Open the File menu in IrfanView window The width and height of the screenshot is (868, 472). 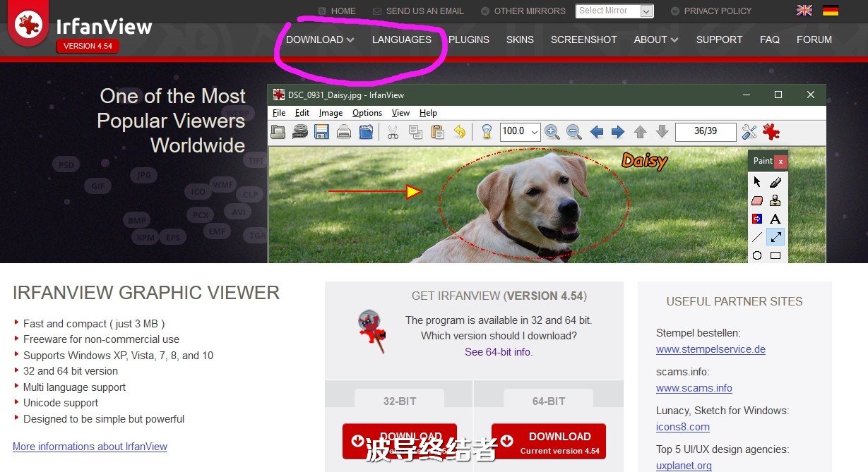pos(279,113)
